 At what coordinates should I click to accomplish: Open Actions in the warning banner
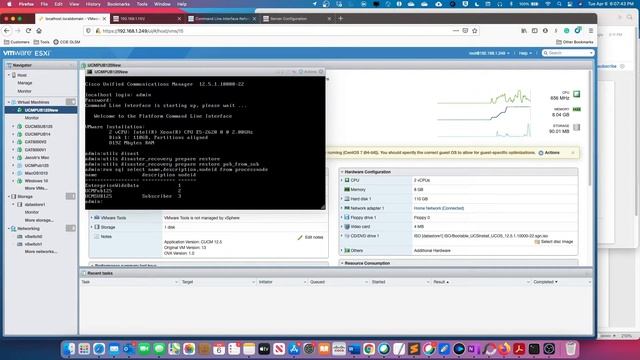(x=549, y=153)
